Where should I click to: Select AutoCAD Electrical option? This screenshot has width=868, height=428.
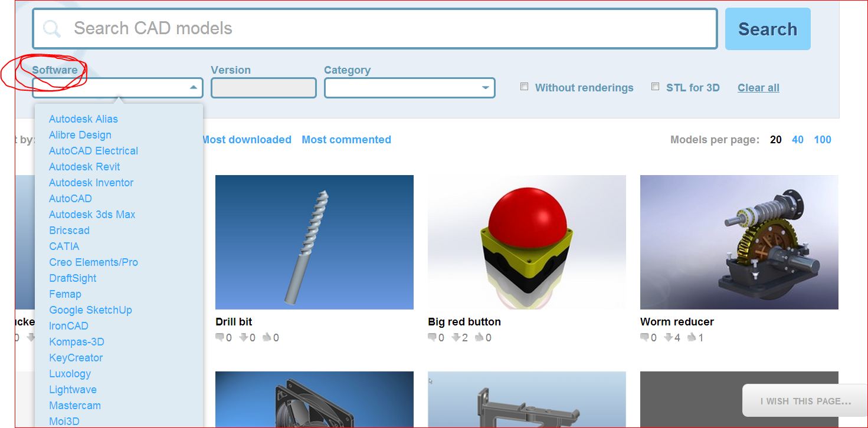(93, 150)
